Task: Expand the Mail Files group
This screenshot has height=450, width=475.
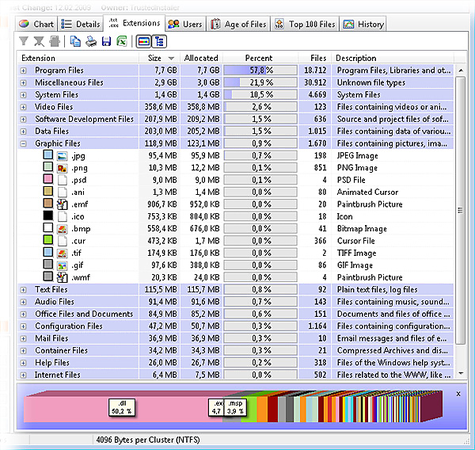Action: (23, 339)
